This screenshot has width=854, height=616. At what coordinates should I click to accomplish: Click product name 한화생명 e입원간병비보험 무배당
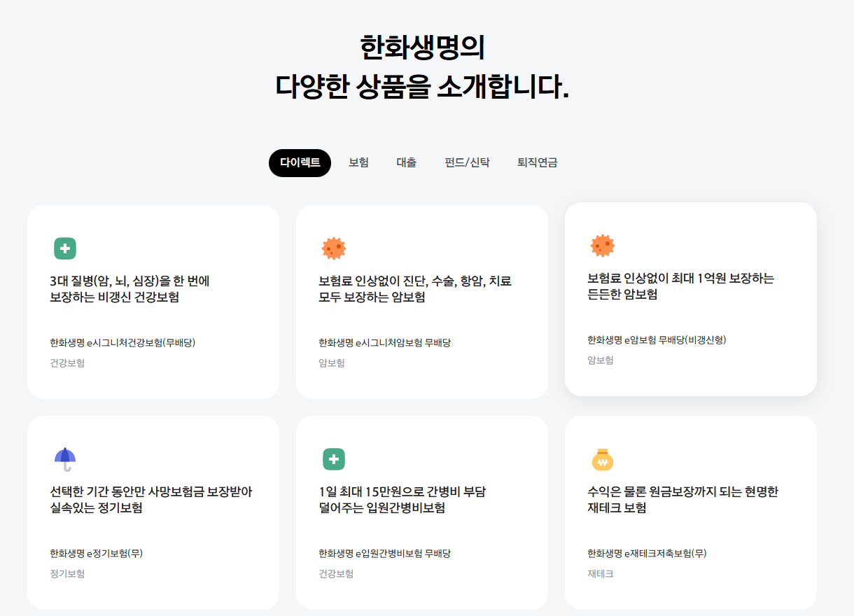pos(384,554)
